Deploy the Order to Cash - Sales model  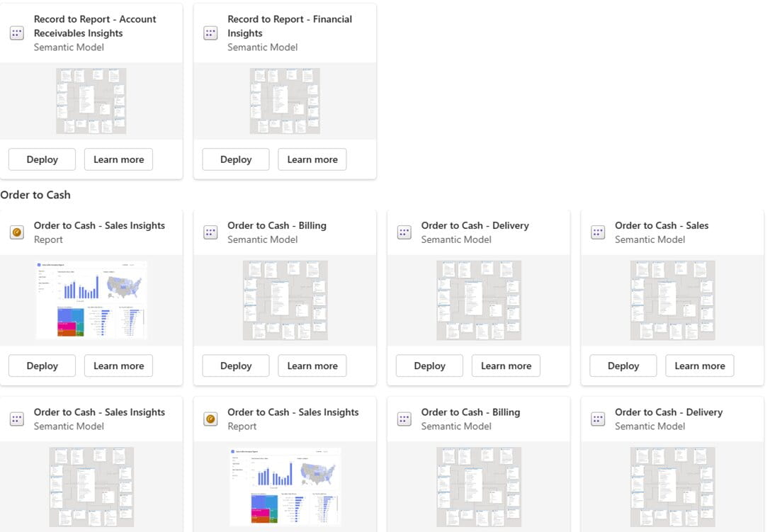pos(623,366)
